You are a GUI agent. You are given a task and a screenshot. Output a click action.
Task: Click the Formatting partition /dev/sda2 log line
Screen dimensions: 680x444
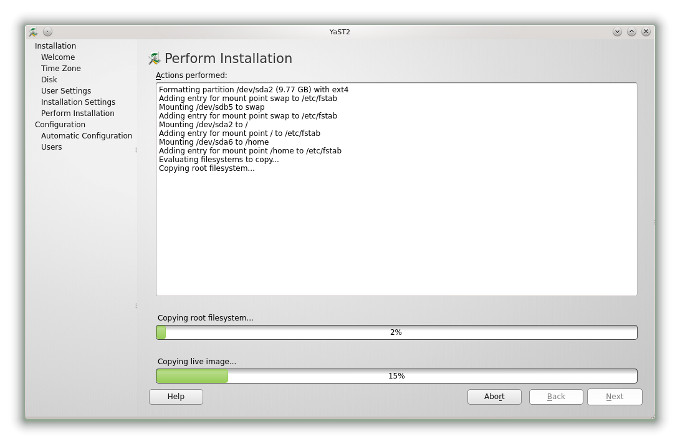(x=254, y=90)
